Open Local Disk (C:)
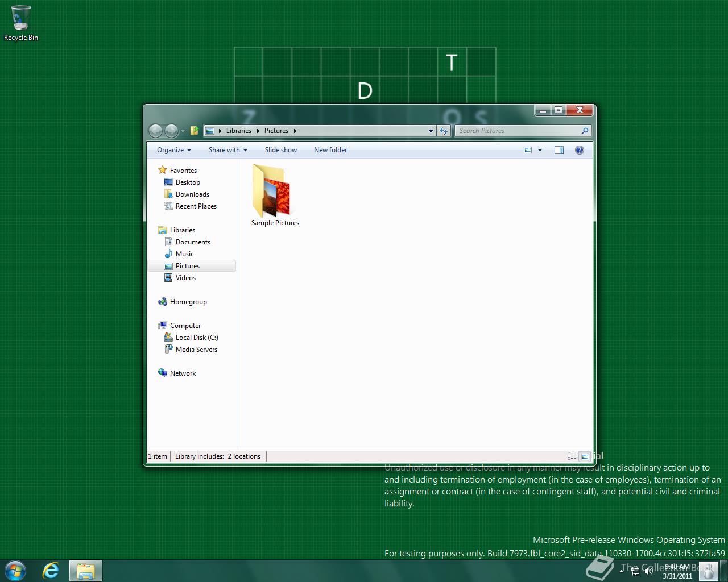Viewport: 728px width, 582px height. [197, 337]
